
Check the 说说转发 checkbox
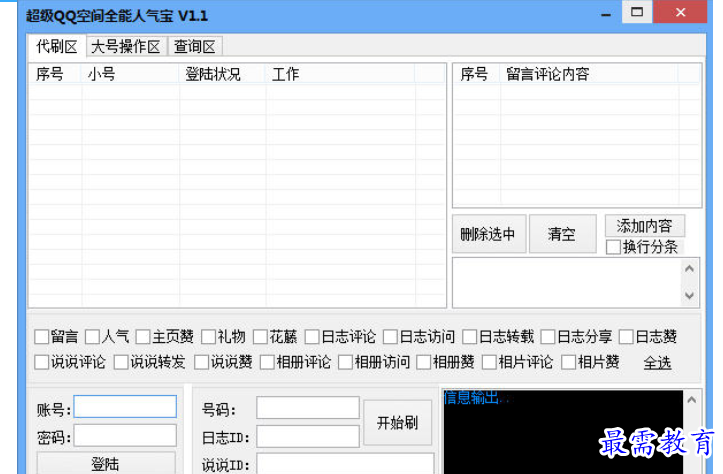tap(121, 362)
